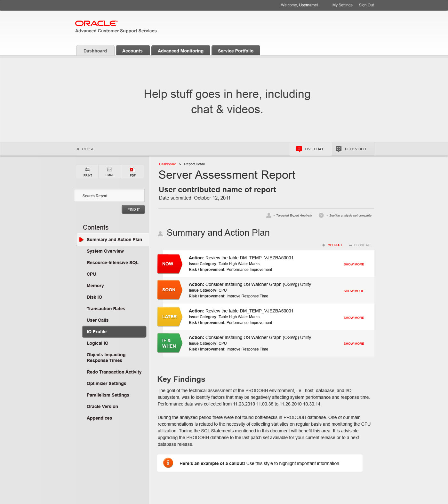Click the Sign Out link
This screenshot has width=448, height=504.
tap(366, 5)
